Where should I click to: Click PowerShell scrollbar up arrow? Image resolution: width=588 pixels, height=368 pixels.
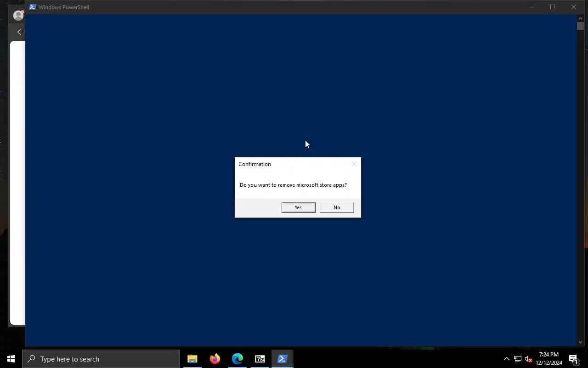click(580, 18)
